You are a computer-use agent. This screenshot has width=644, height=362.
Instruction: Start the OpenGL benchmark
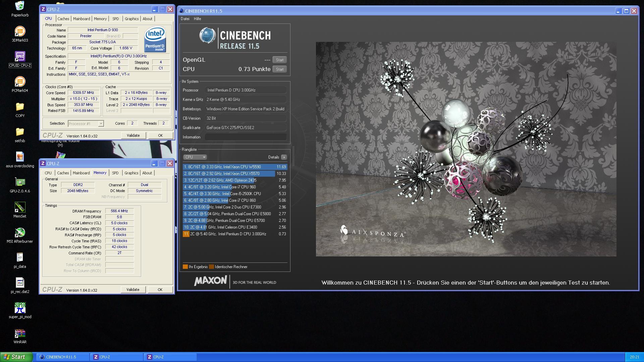(x=280, y=60)
